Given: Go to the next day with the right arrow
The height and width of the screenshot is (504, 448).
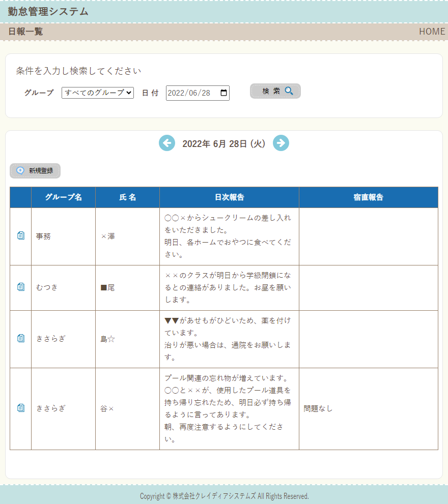Looking at the screenshot, I should pyautogui.click(x=281, y=143).
